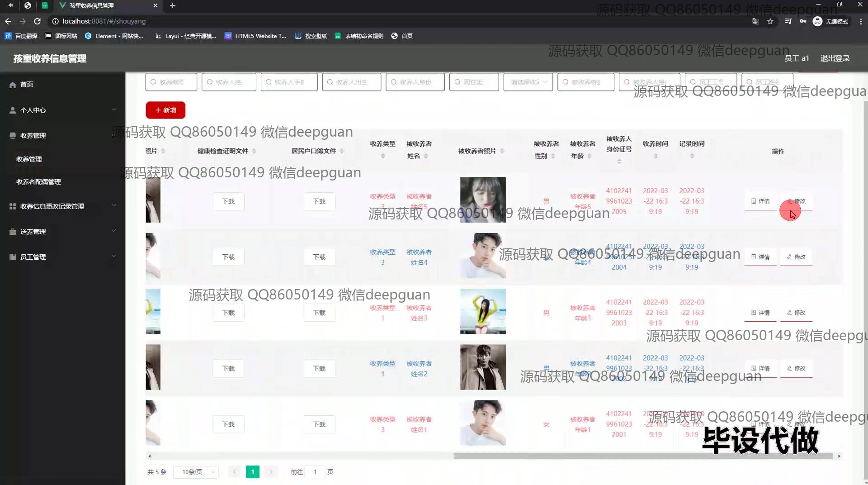The height and width of the screenshot is (485, 868).
Task: Open new browser tab with plus icon
Action: tap(172, 5)
